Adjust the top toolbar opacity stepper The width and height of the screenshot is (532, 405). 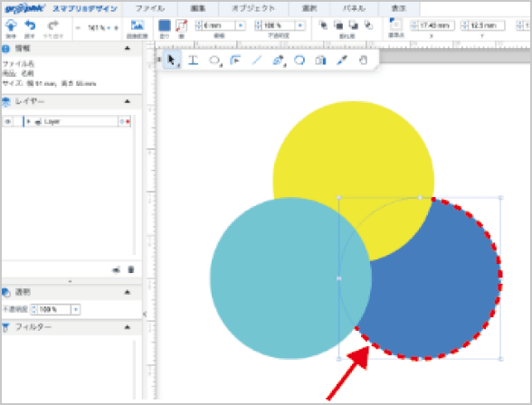259,25
